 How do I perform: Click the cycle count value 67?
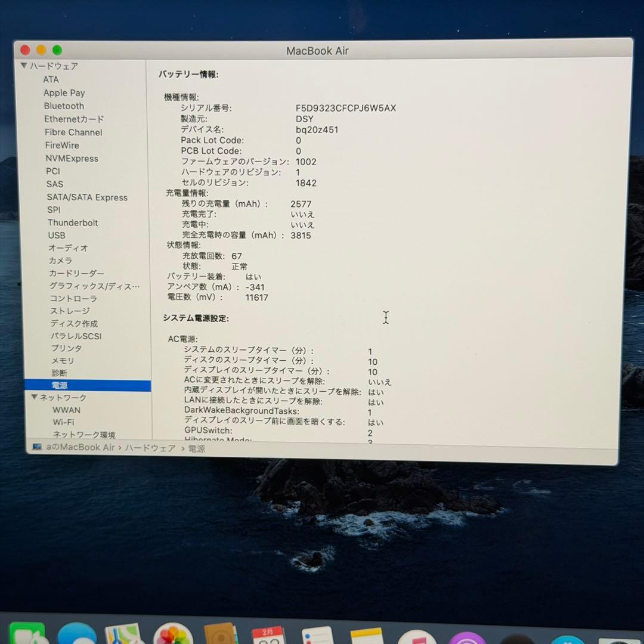pos(237,256)
